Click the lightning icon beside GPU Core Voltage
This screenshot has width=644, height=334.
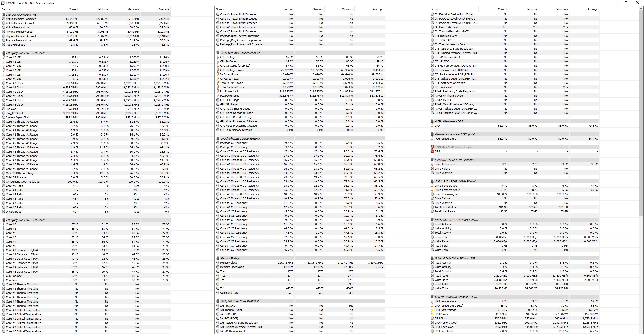click(432, 310)
